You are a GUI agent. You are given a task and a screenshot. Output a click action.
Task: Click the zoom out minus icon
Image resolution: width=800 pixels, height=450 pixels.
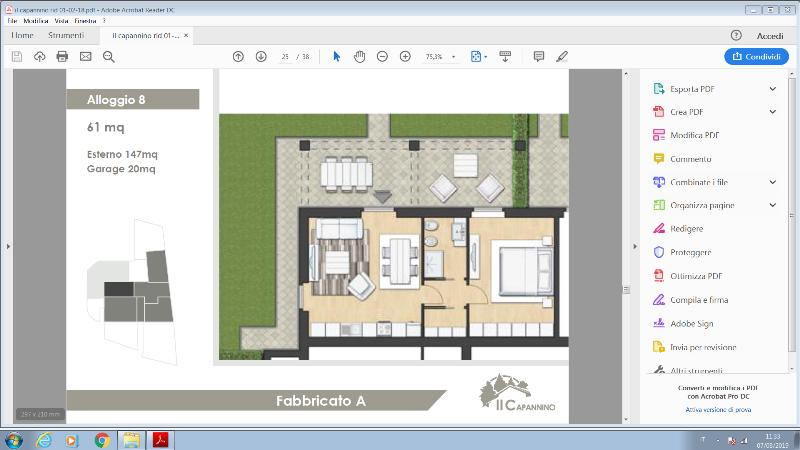click(382, 57)
